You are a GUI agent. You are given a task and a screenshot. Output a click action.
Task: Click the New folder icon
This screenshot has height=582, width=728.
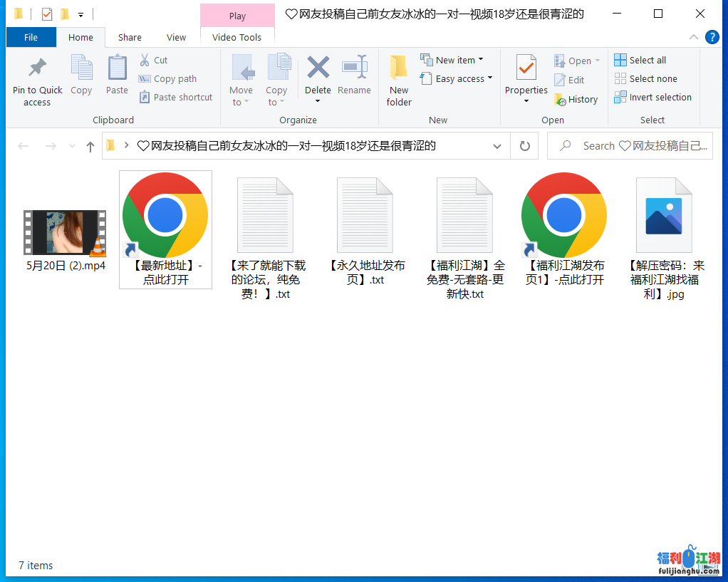[399, 69]
